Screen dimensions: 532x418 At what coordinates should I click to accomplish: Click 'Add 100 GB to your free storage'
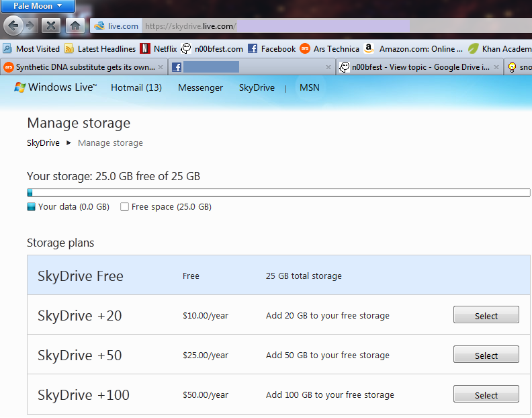tap(330, 395)
